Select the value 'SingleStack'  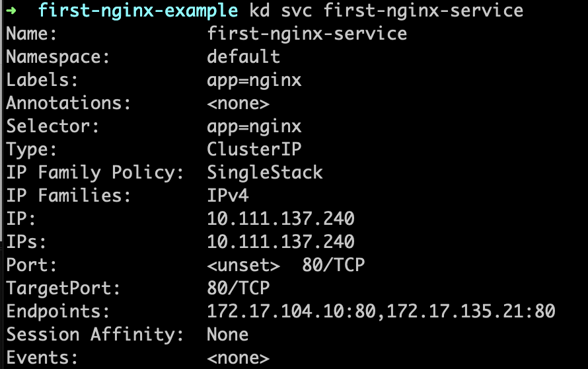pyautogui.click(x=265, y=173)
